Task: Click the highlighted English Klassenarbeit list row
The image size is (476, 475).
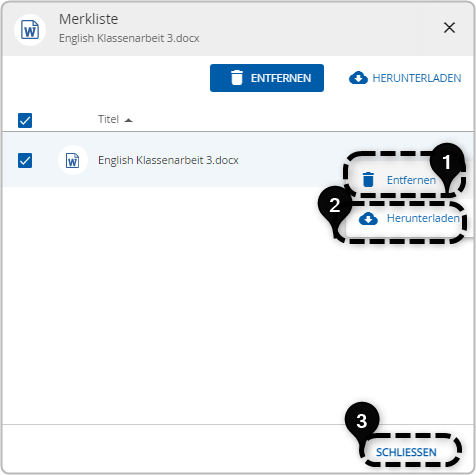Action: point(238,160)
